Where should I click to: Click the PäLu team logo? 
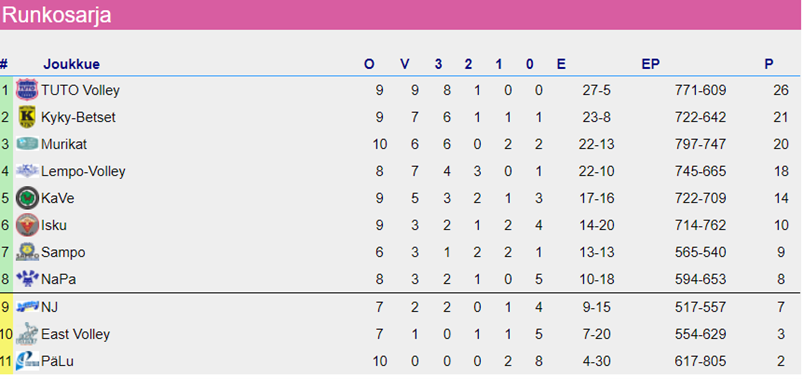27,361
